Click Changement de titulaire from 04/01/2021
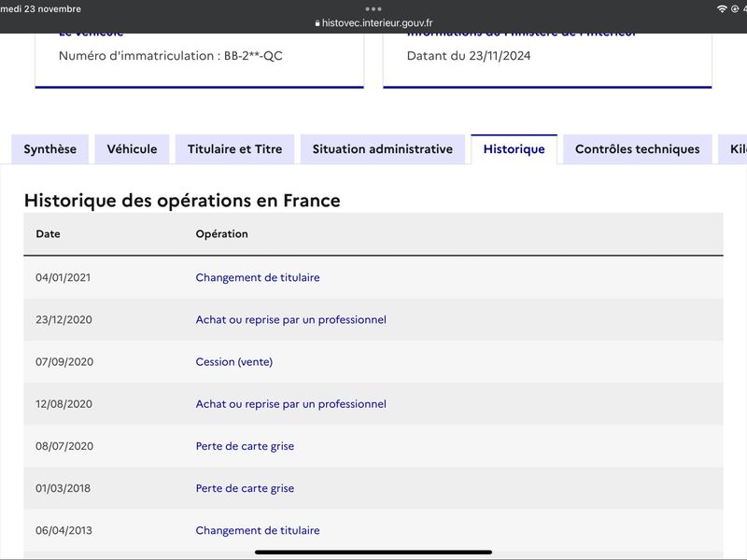747x560 pixels. [x=258, y=277]
